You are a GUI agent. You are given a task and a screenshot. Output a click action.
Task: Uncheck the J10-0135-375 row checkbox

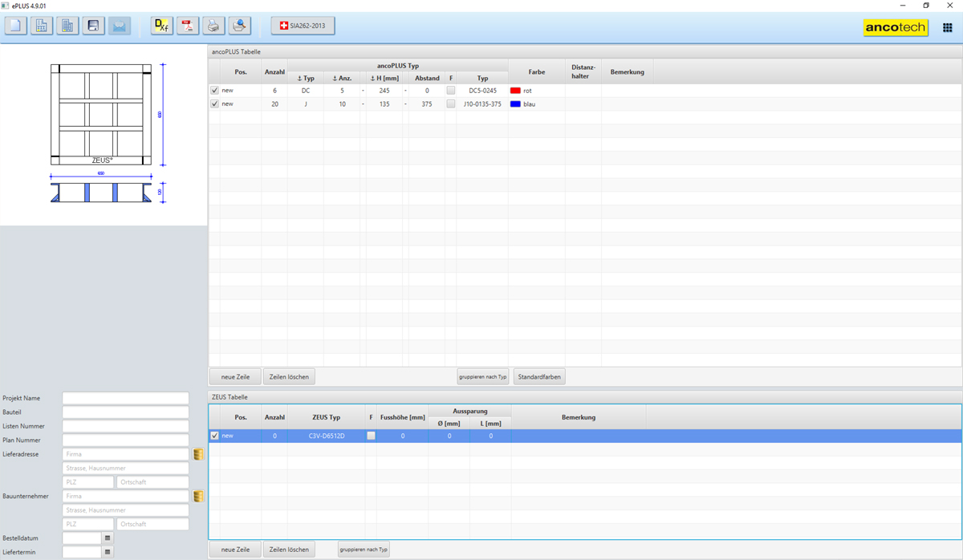214,103
